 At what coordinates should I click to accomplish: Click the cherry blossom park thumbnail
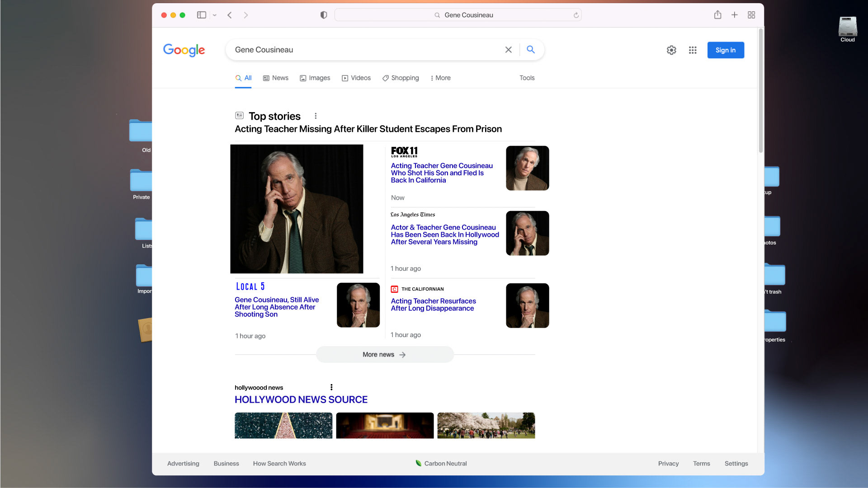pyautogui.click(x=486, y=426)
